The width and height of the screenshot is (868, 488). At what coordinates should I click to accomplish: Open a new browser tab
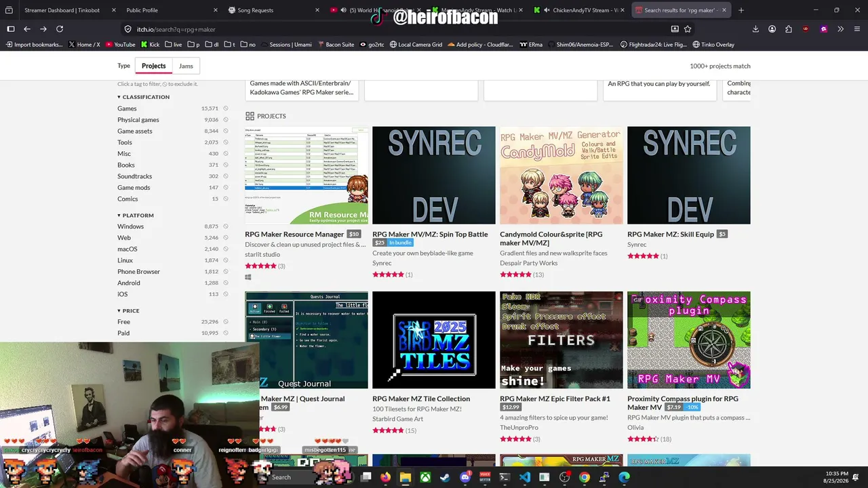(x=741, y=10)
